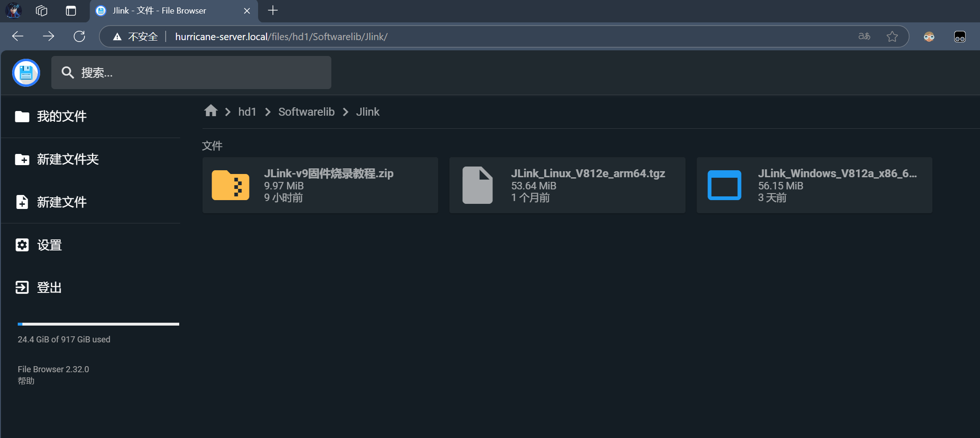Open JLink_Linux_V812e_arm64.tgz

(567, 185)
